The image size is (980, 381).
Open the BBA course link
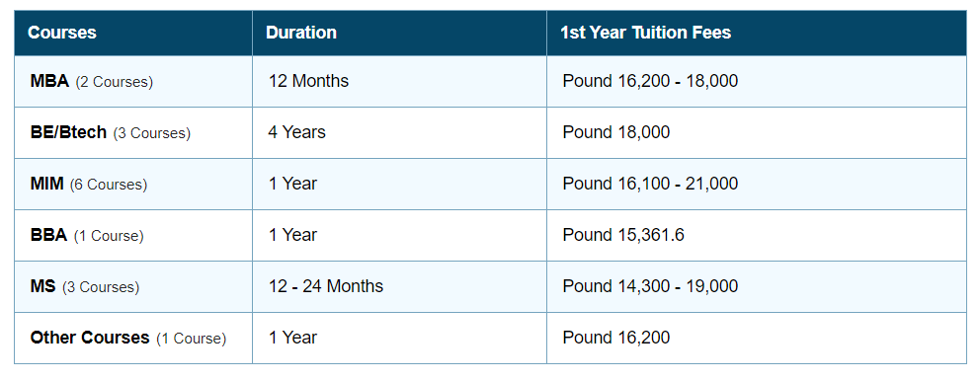coord(48,236)
